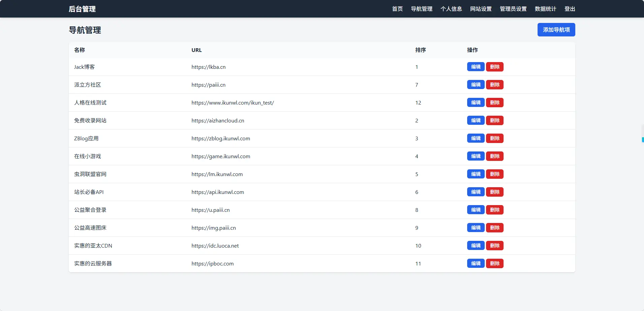Open 网站设置 menu item

pos(481,9)
